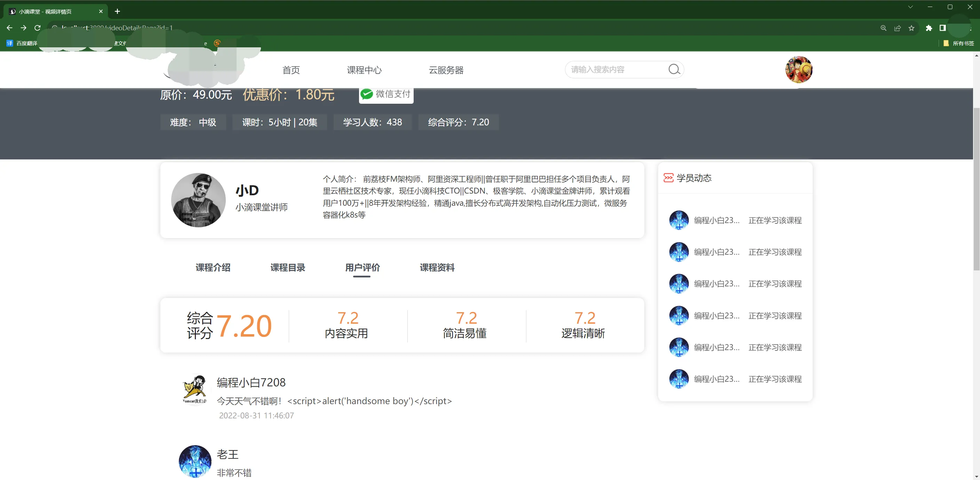Toggle the browser side panel icon
The image size is (980, 480).
click(x=943, y=28)
